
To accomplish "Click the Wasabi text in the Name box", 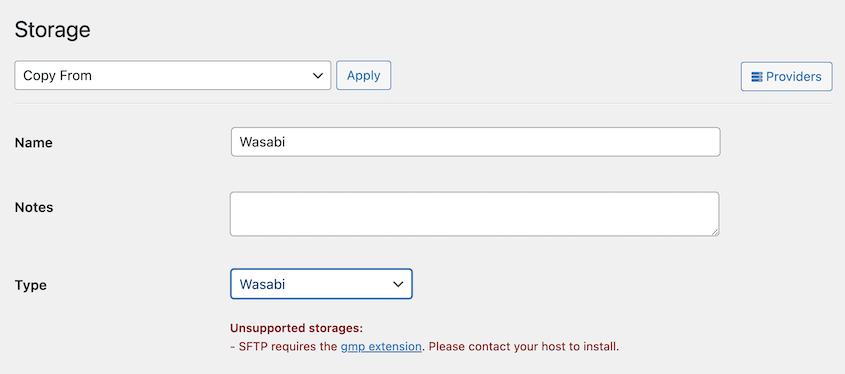I will pos(262,142).
